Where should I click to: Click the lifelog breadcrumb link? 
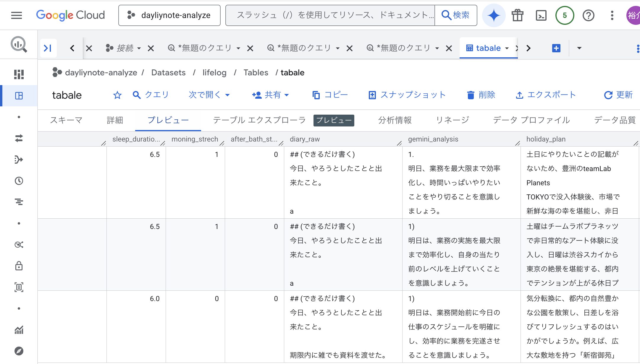tap(214, 73)
